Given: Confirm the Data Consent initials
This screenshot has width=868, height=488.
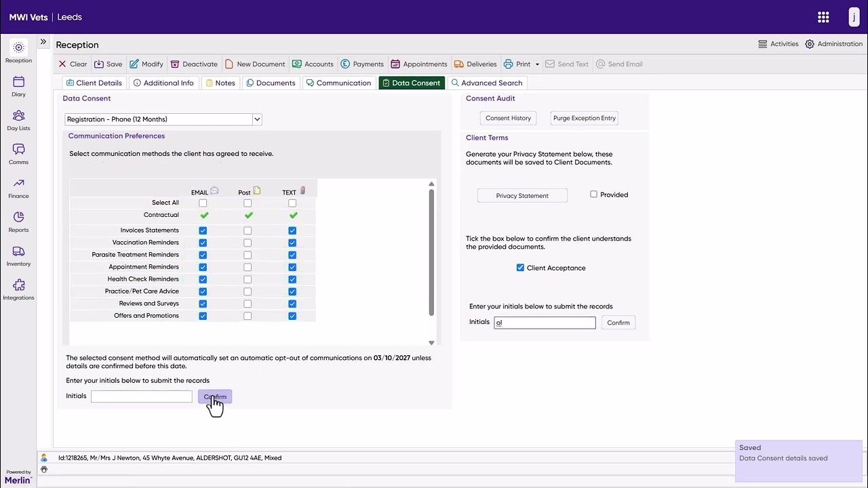Looking at the screenshot, I should pyautogui.click(x=215, y=396).
